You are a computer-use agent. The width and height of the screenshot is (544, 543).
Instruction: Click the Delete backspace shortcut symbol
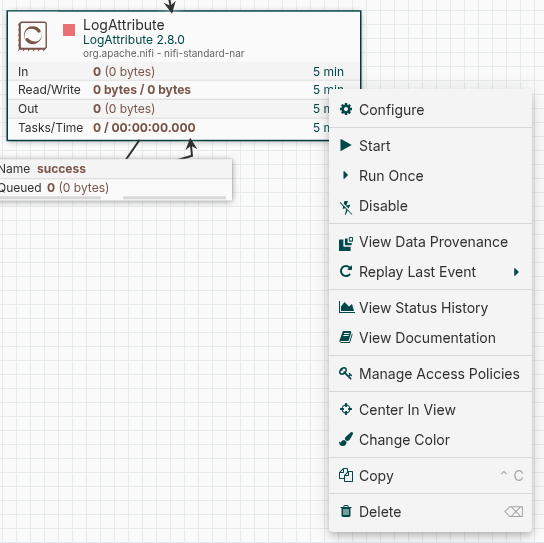pyautogui.click(x=514, y=511)
